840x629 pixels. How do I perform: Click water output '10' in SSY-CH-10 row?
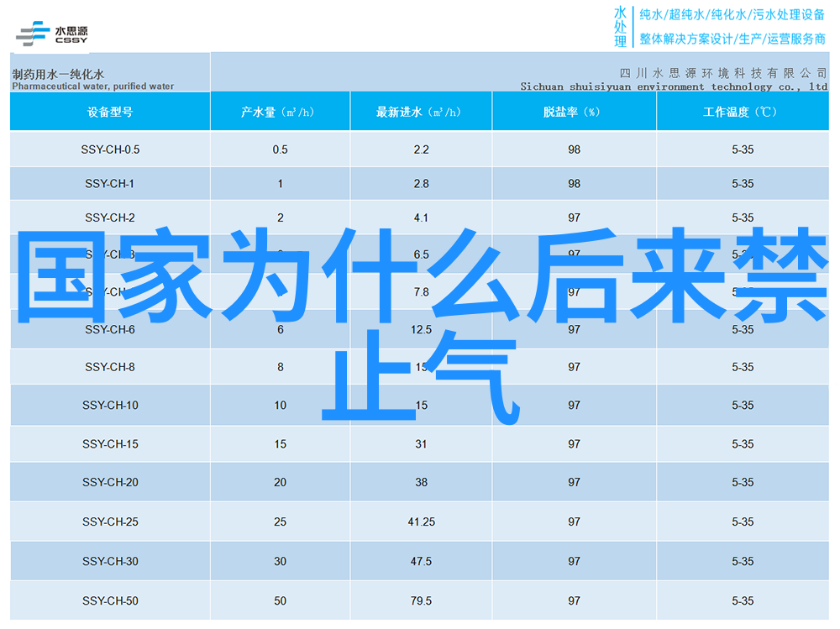click(281, 405)
